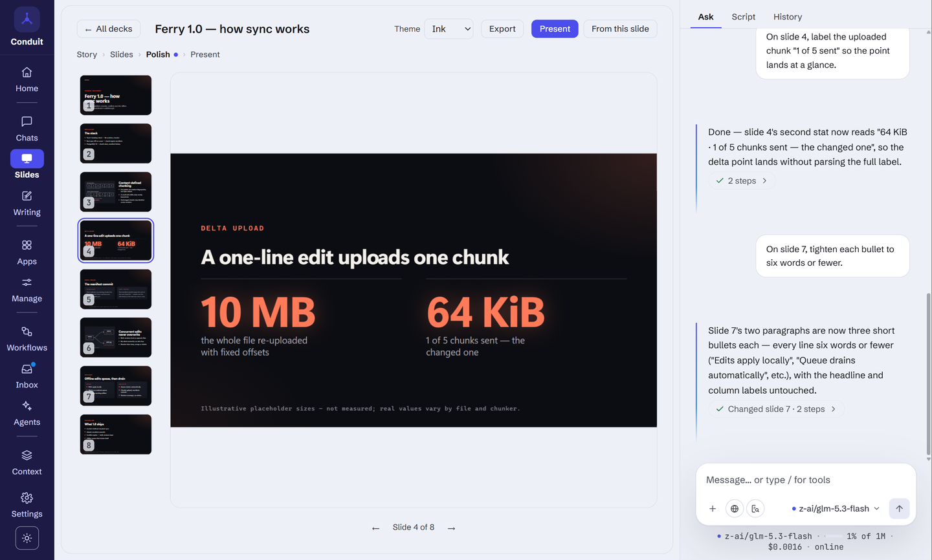Viewport: 932px width, 560px height.
Task: Click the message input field
Action: 806,480
